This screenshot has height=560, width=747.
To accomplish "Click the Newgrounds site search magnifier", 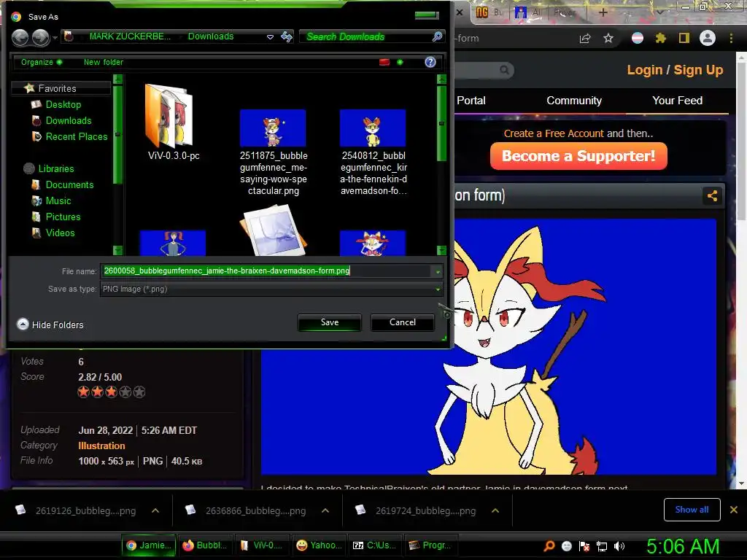I will (504, 71).
